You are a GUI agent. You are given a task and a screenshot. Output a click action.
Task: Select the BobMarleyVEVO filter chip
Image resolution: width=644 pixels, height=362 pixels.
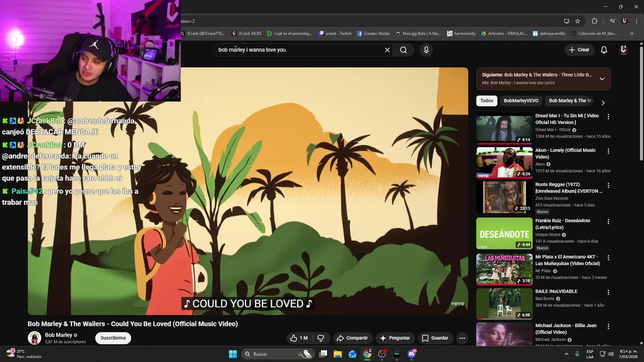pos(521,101)
